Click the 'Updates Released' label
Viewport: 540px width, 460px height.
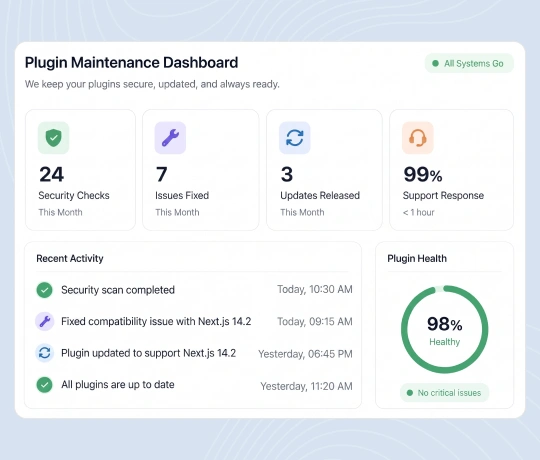pyautogui.click(x=320, y=196)
